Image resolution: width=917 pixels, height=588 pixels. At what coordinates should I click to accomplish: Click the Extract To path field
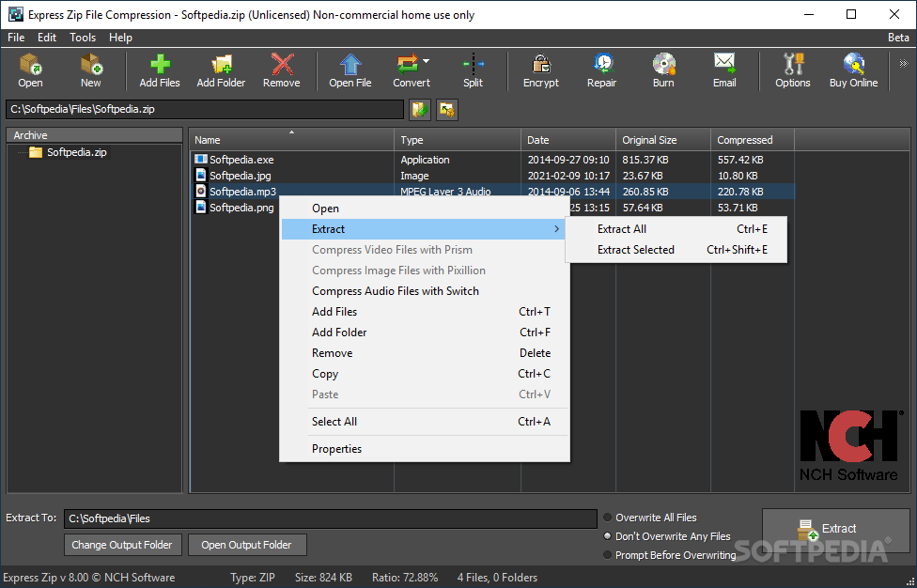[x=331, y=518]
